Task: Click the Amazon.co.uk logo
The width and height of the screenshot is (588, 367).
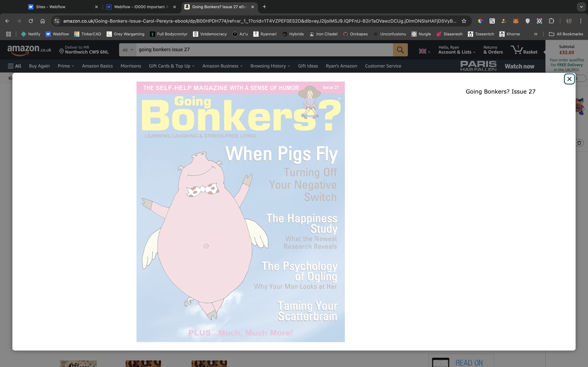Action: 29,50
